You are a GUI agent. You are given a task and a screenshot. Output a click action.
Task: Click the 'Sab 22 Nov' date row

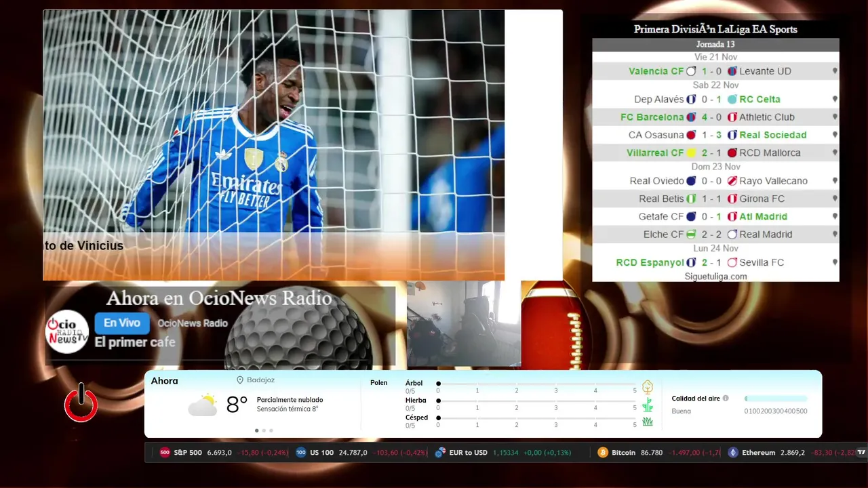(x=715, y=85)
